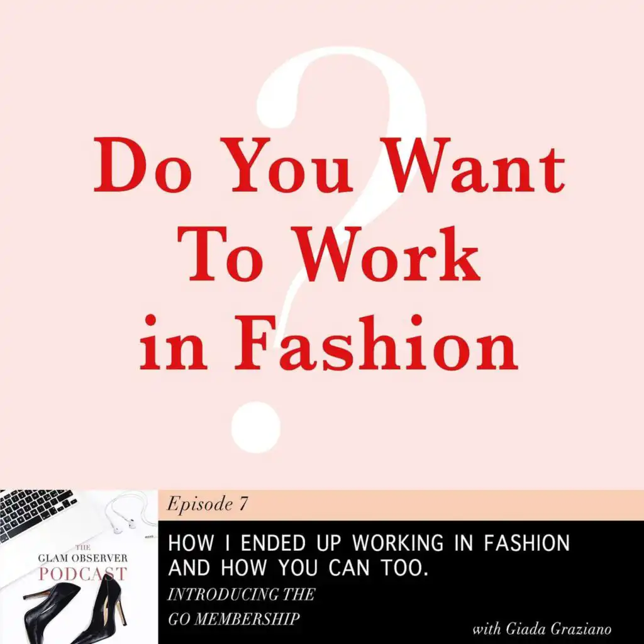
Task: Click the 'Episode 7' label
Action: [208, 504]
